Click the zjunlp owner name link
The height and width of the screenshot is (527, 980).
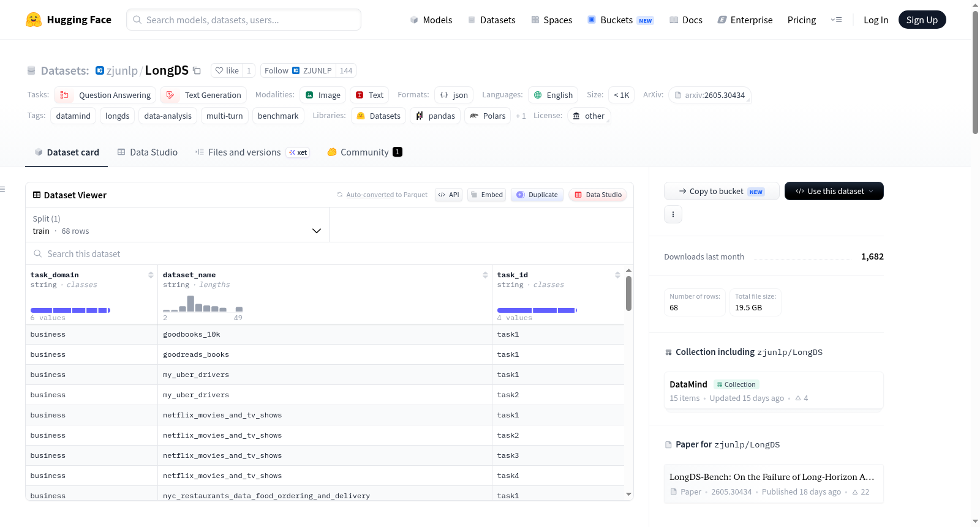pyautogui.click(x=122, y=70)
